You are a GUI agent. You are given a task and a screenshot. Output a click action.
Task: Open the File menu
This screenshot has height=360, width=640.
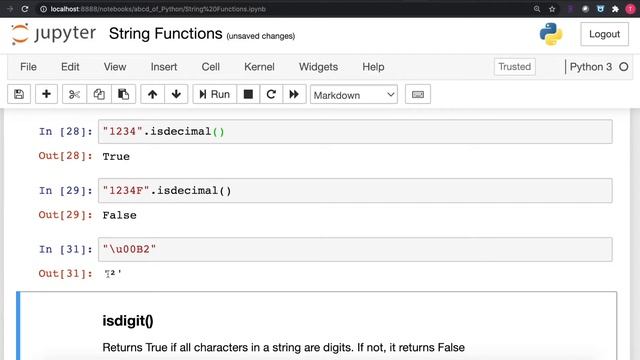point(28,67)
